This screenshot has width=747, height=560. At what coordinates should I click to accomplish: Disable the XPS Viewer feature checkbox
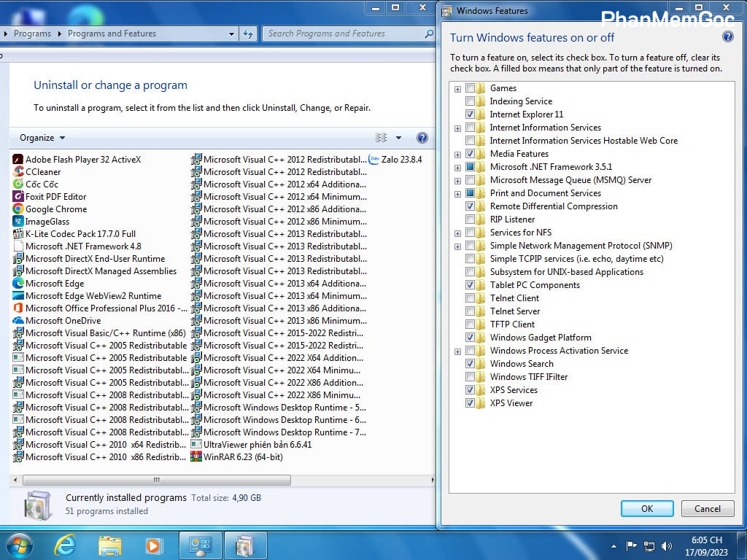point(471,403)
